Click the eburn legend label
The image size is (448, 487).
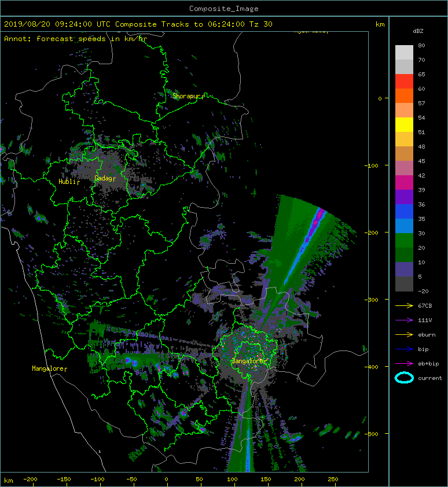click(427, 335)
